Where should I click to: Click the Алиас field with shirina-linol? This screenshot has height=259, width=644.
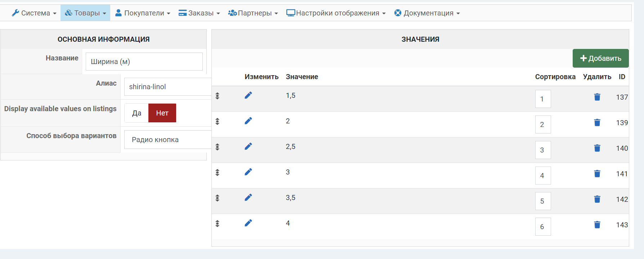(x=167, y=87)
